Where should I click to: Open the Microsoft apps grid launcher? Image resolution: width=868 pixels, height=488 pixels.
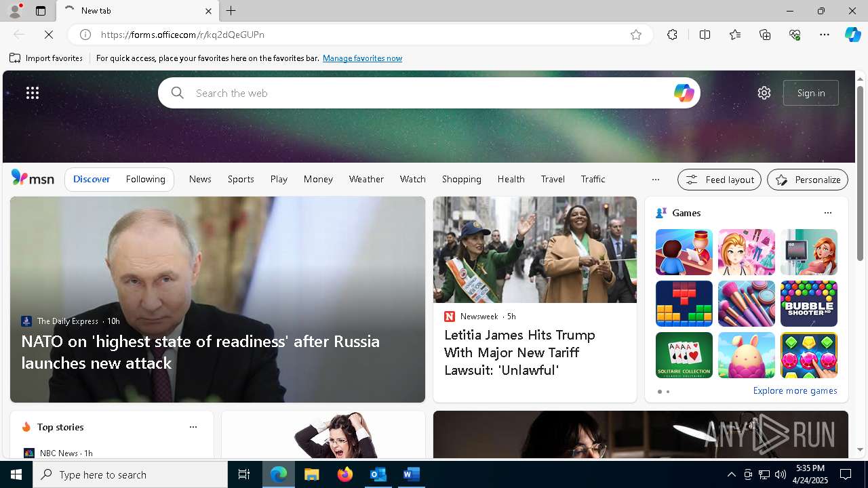[x=33, y=93]
